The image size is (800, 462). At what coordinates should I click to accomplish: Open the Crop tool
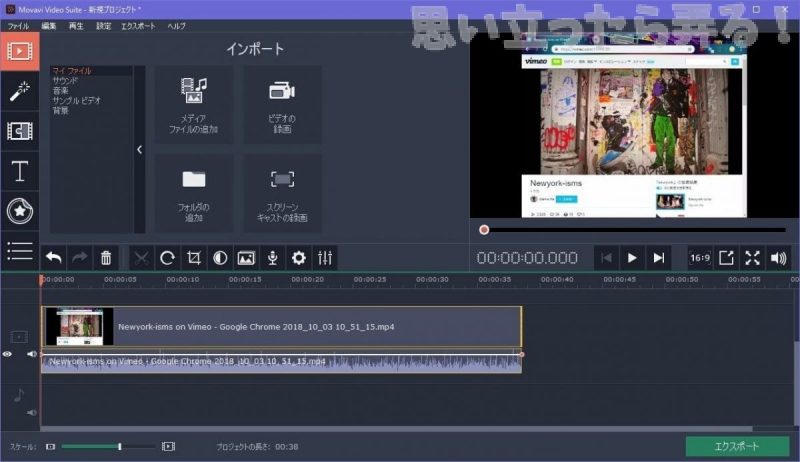[x=194, y=258]
